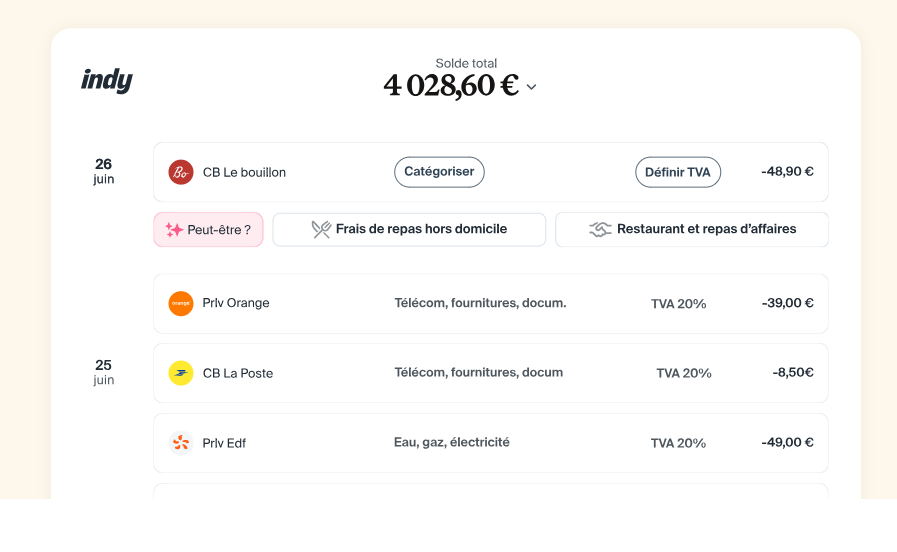Expand the total balance dropdown chevron
897x552 pixels.
(x=531, y=87)
